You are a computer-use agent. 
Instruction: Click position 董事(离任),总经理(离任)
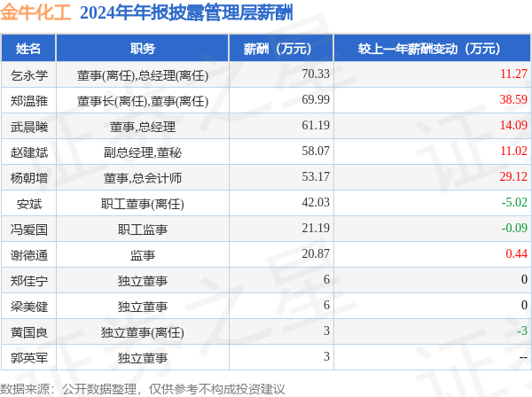coord(143,75)
